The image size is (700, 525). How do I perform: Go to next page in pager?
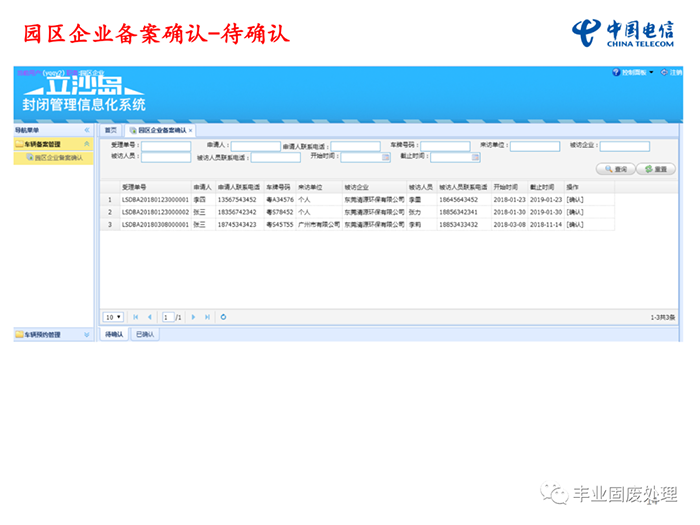coord(193,317)
